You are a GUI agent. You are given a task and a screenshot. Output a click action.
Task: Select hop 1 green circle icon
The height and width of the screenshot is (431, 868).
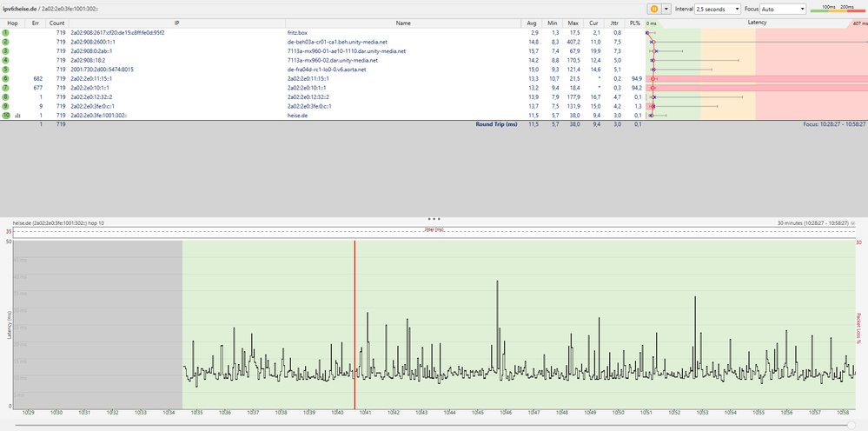coord(5,32)
